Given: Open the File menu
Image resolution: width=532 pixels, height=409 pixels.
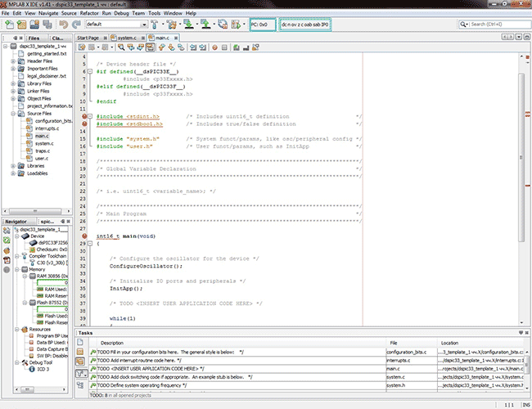Looking at the screenshot, I should click(6, 13).
